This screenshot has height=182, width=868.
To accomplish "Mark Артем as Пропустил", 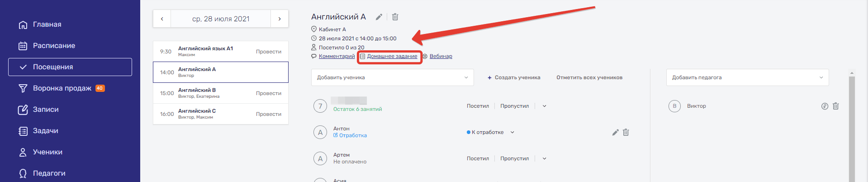I will click(514, 158).
